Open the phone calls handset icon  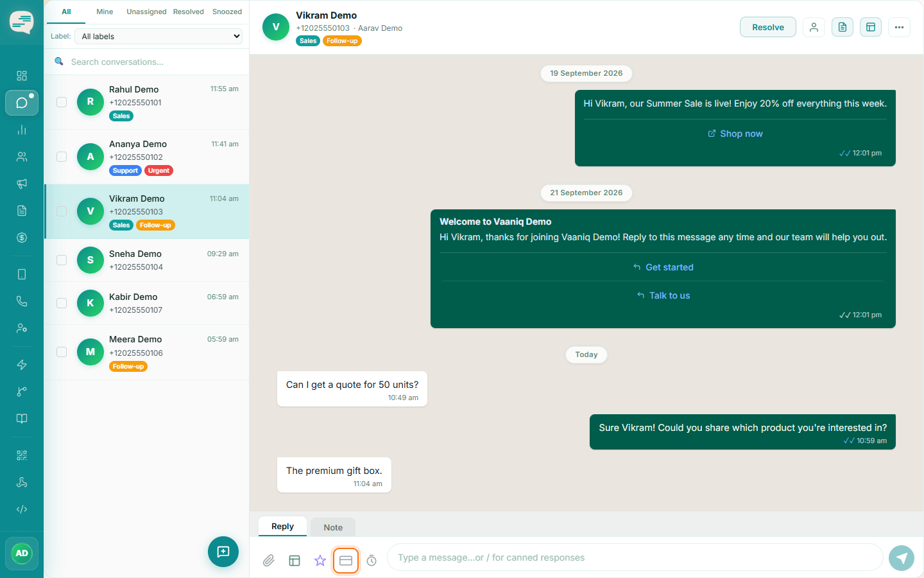point(22,301)
